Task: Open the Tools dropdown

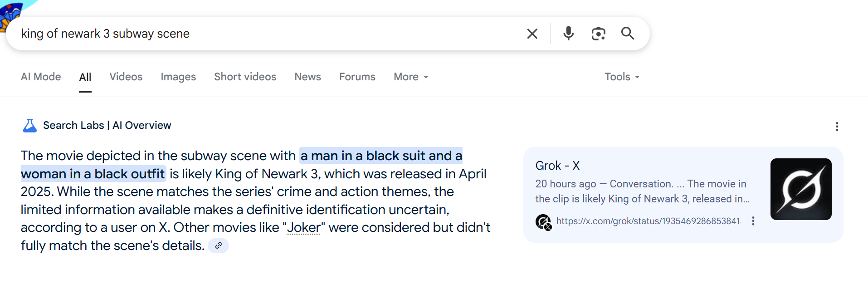Action: pos(622,77)
